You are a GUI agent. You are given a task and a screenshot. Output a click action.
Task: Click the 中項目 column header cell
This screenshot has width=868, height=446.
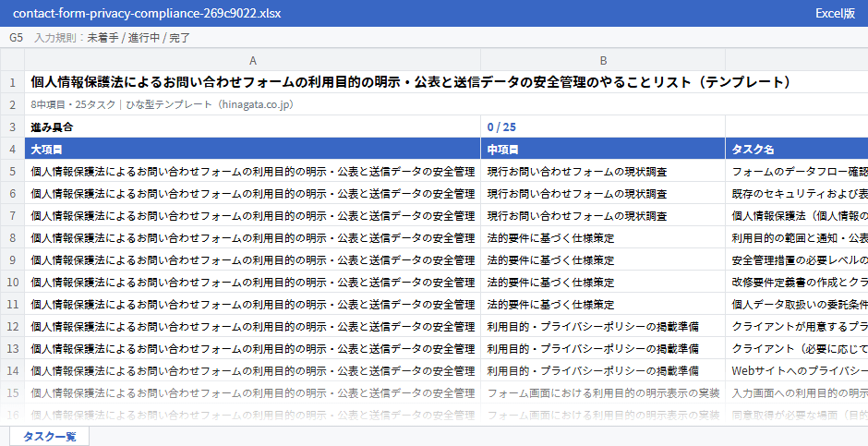603,149
